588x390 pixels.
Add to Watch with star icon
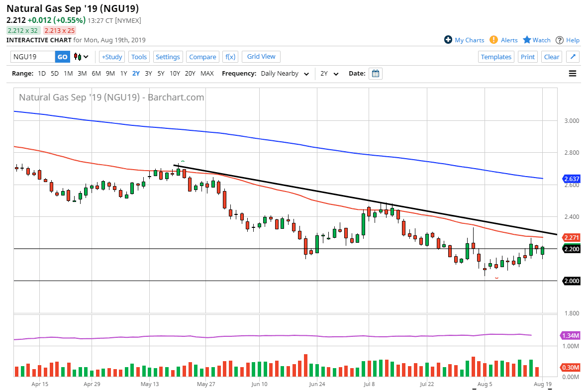click(527, 40)
